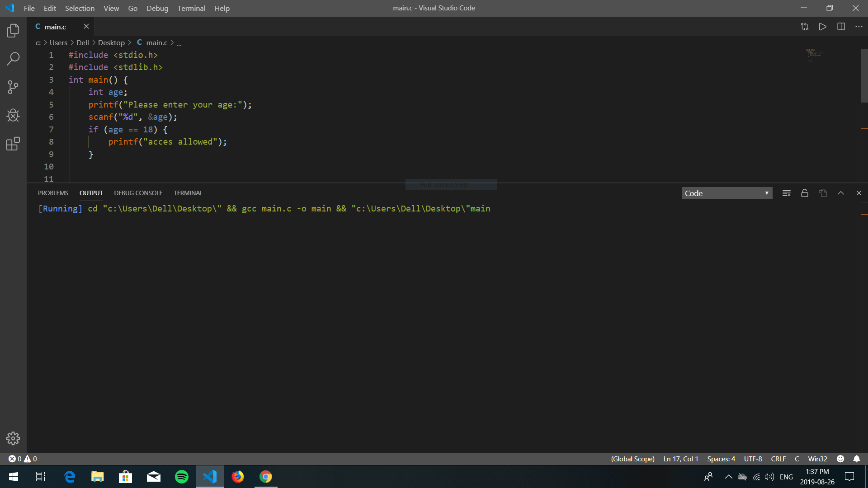Open the Debug view bug icon
This screenshot has height=488, width=868.
13,115
